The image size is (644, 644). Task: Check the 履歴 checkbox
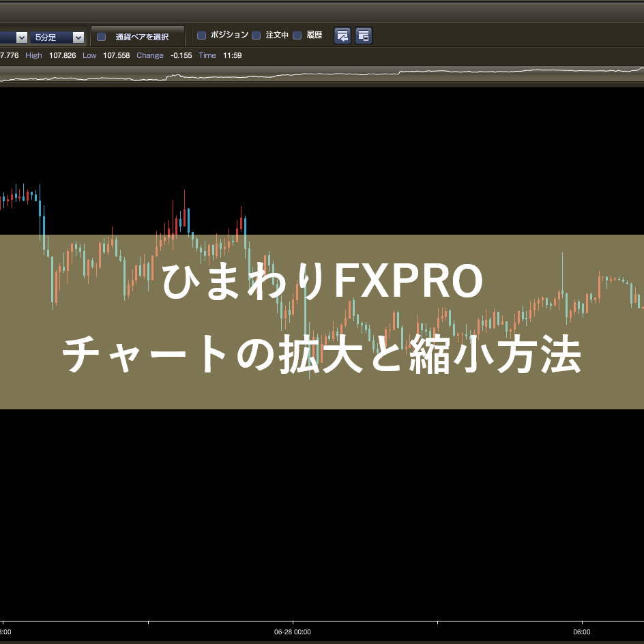297,35
